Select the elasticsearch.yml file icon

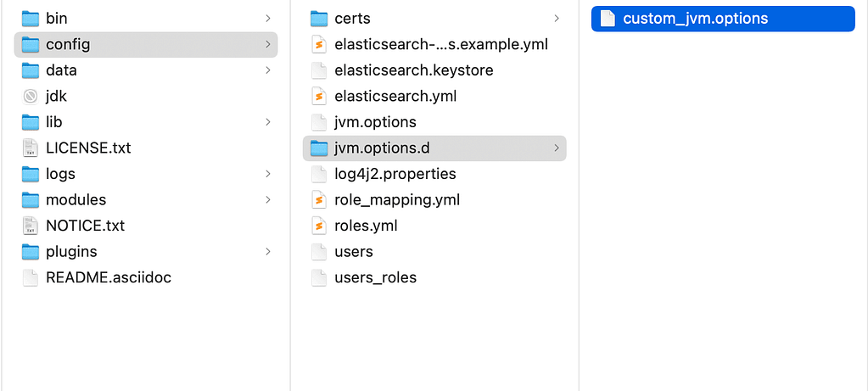(x=319, y=96)
